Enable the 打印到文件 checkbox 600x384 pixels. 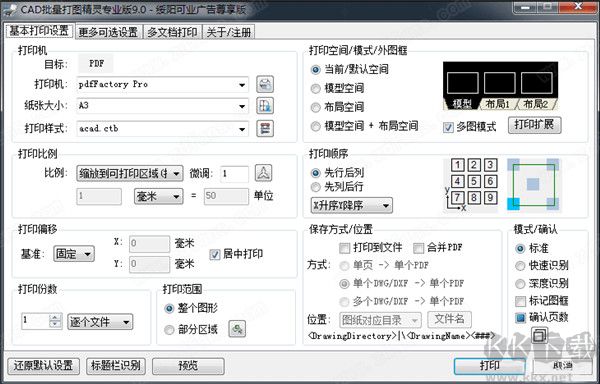[345, 248]
